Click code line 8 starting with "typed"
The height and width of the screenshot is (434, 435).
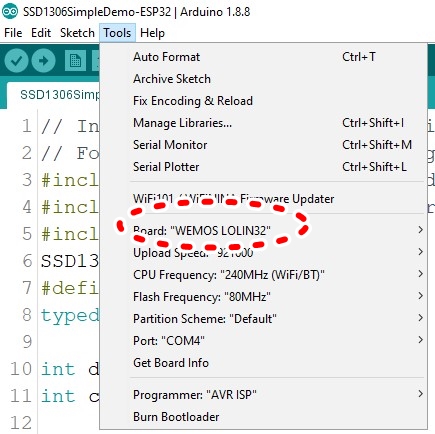(x=70, y=315)
